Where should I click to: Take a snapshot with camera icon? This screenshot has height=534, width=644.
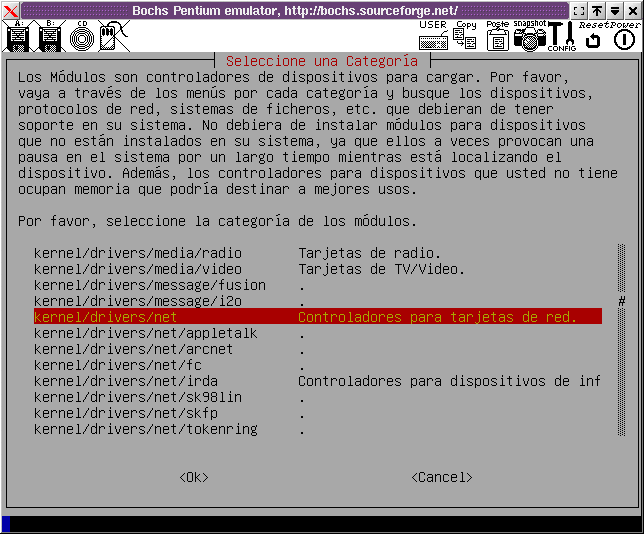click(x=529, y=37)
